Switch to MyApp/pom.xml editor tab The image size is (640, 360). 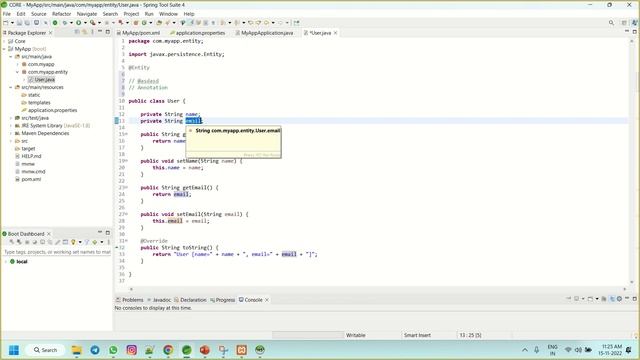138,33
